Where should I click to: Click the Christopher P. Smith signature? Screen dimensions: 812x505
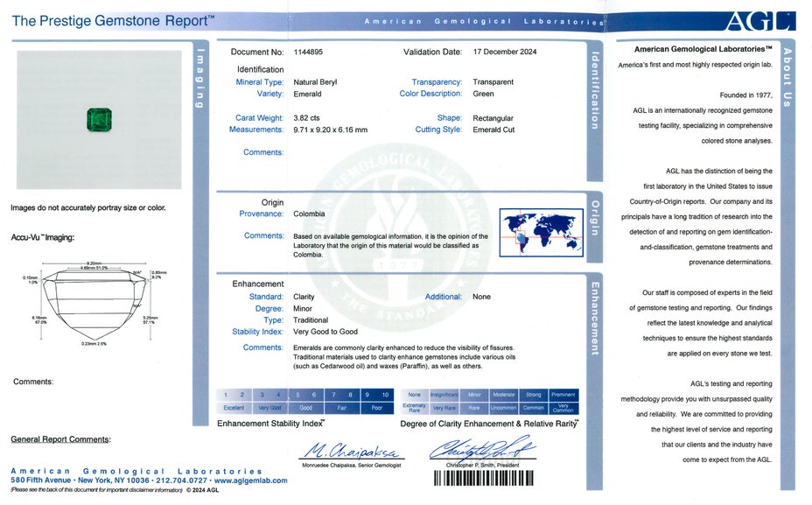point(482,448)
